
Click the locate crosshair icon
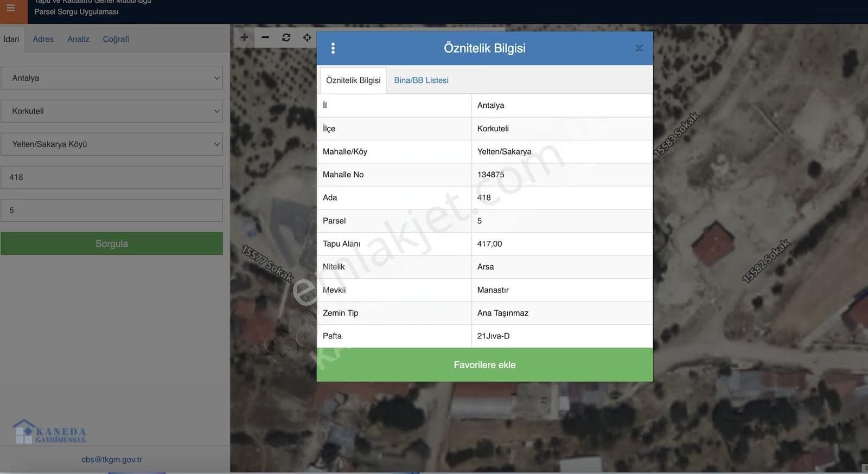tap(307, 37)
